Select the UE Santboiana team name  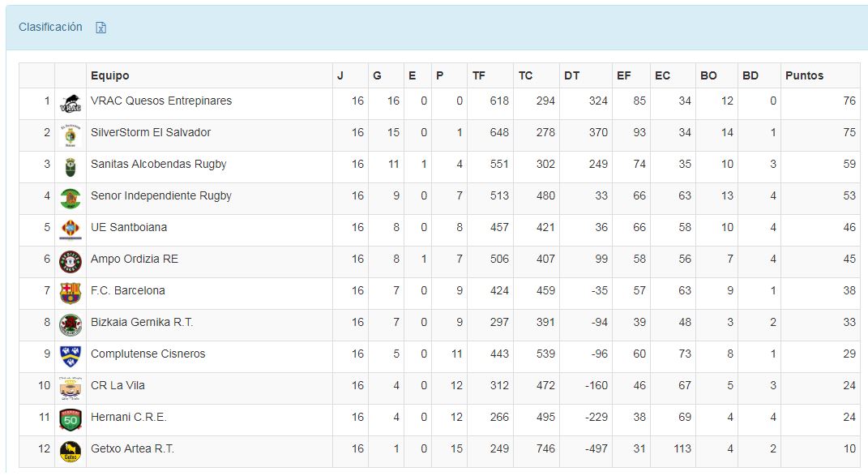pos(129,227)
